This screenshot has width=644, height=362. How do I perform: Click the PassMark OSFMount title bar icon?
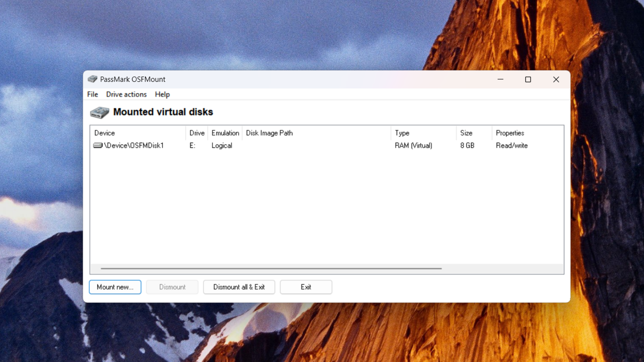tap(92, 79)
